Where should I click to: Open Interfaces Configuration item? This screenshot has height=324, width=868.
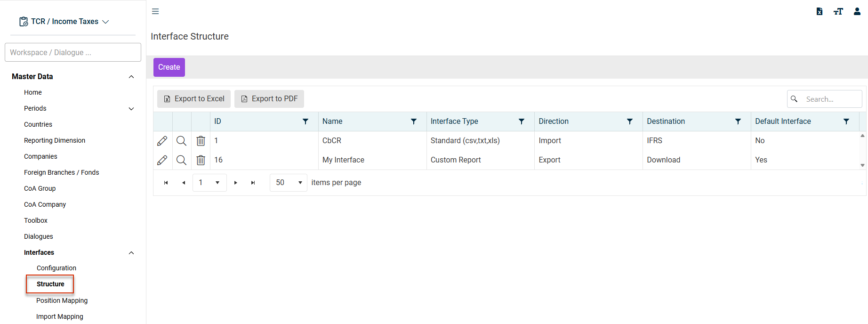pyautogui.click(x=56, y=268)
